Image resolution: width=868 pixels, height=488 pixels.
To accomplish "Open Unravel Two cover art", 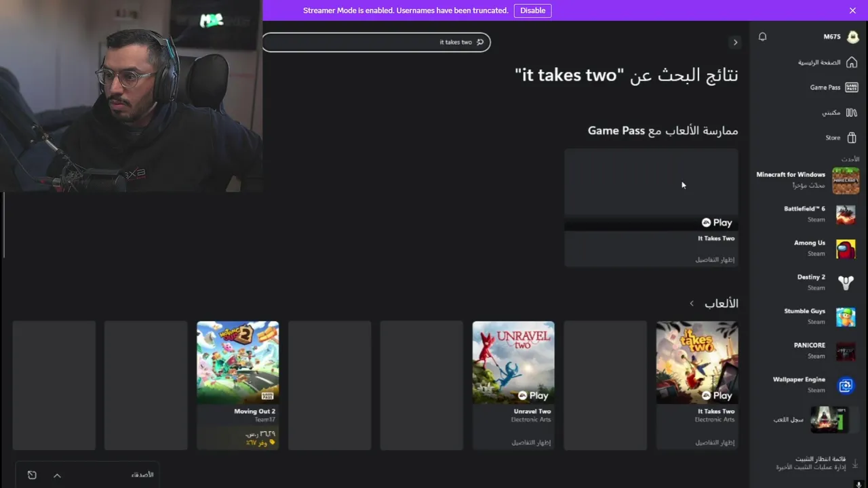I will [513, 363].
